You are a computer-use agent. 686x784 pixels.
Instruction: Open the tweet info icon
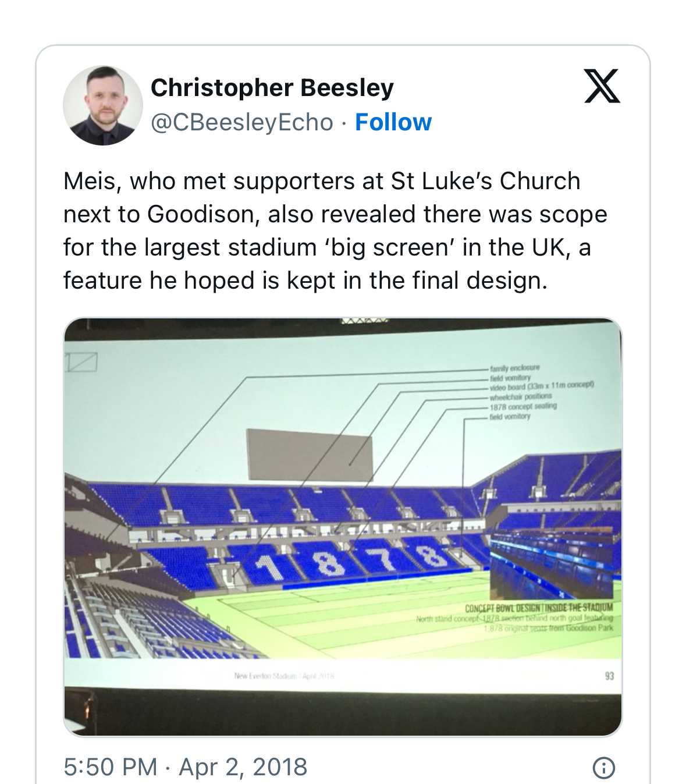[603, 768]
